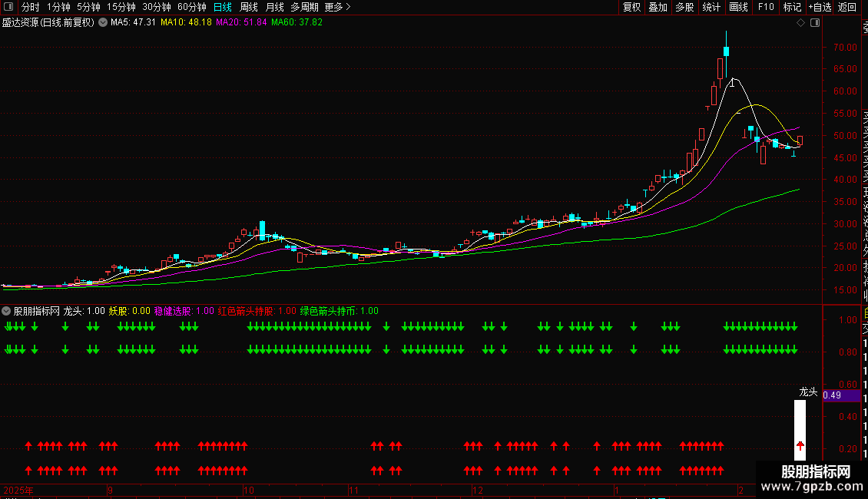This screenshot has height=499, width=868.
Task: Click the 返回 back button
Action: pos(847,7)
